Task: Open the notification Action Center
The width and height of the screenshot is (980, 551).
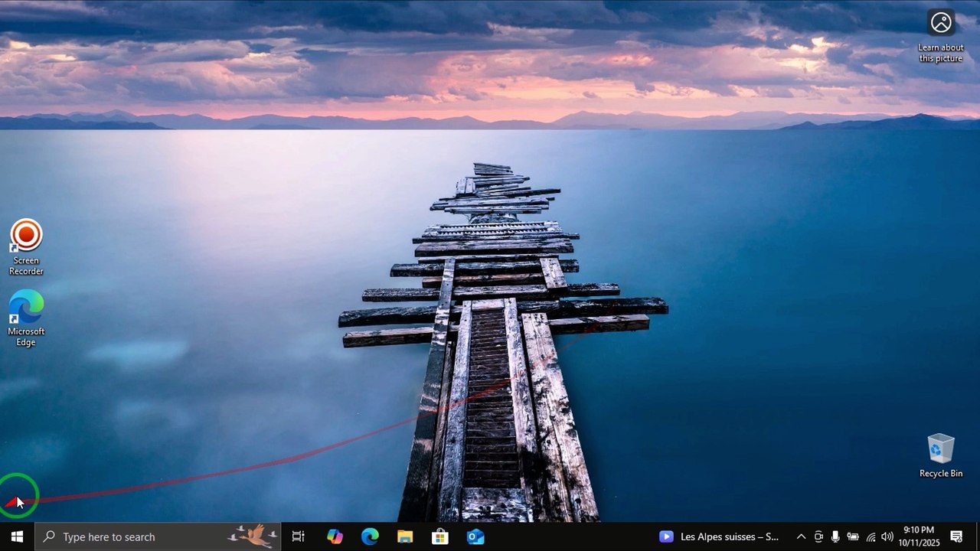Action: [956, 536]
